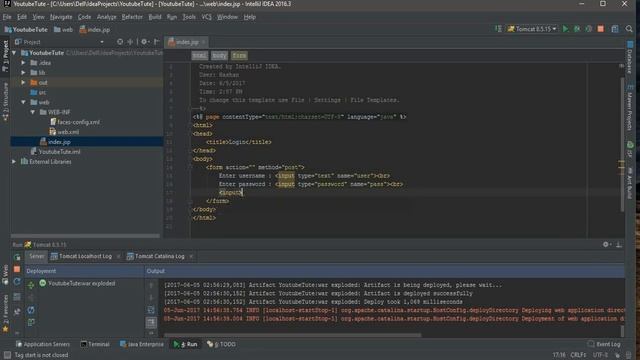Image resolution: width=640 pixels, height=360 pixels.
Task: Select the Server tab in Run panel
Action: [37, 256]
